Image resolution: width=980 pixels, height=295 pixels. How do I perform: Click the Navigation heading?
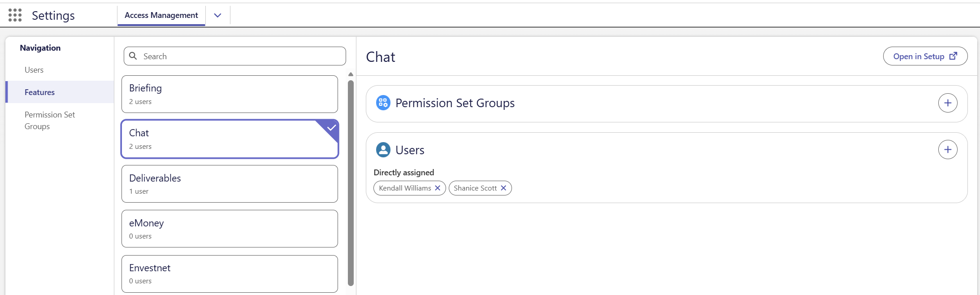[40, 48]
